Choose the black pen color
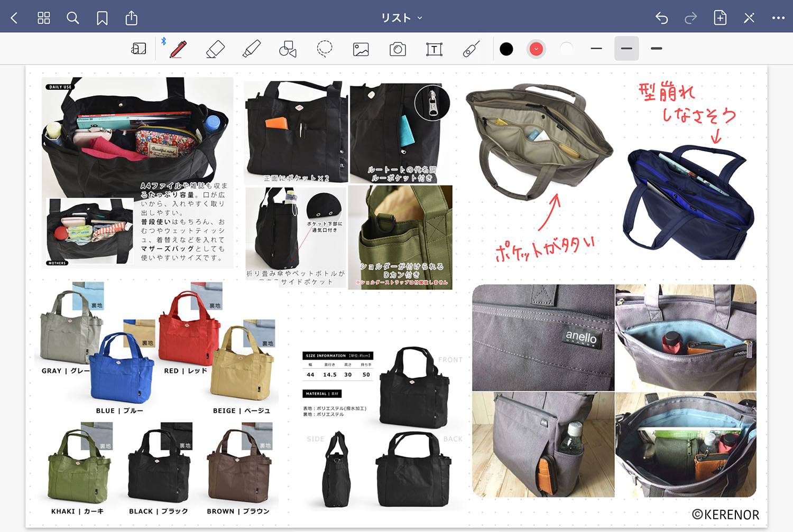Image resolution: width=793 pixels, height=532 pixels. [506, 49]
